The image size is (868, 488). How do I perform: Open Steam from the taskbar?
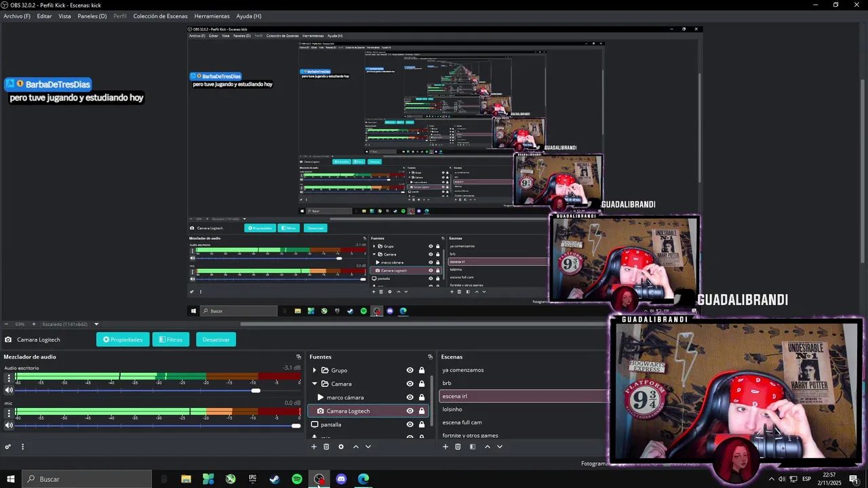[x=275, y=479]
